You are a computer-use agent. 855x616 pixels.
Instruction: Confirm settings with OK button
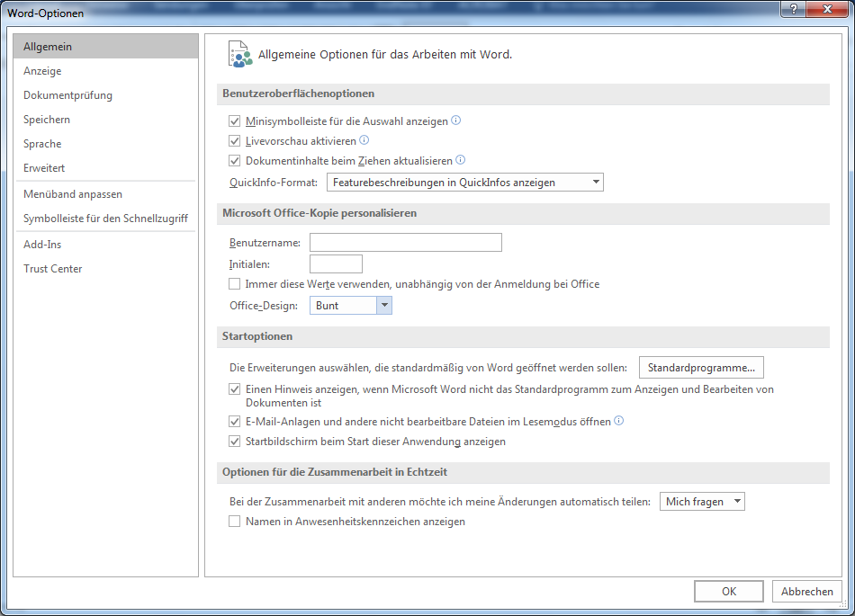click(729, 591)
